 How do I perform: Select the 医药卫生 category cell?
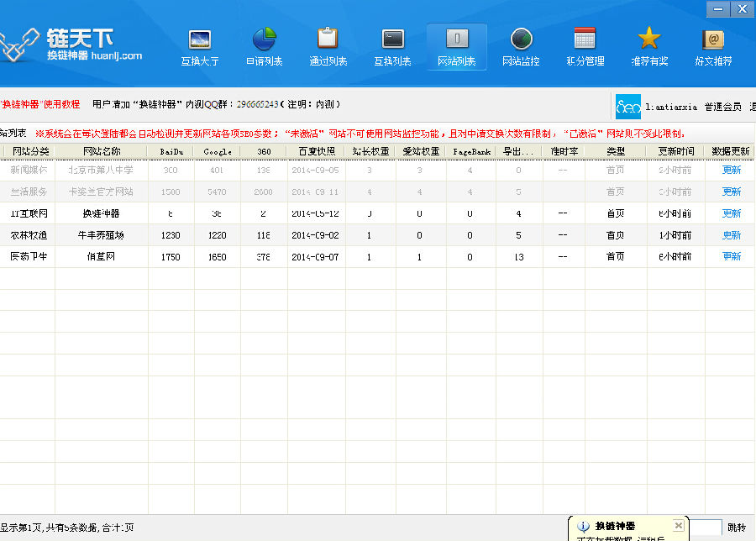click(29, 256)
